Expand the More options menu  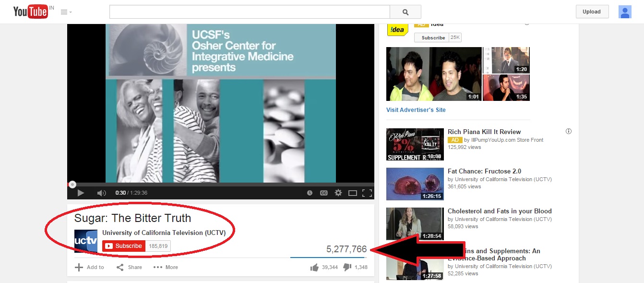pyautogui.click(x=166, y=267)
